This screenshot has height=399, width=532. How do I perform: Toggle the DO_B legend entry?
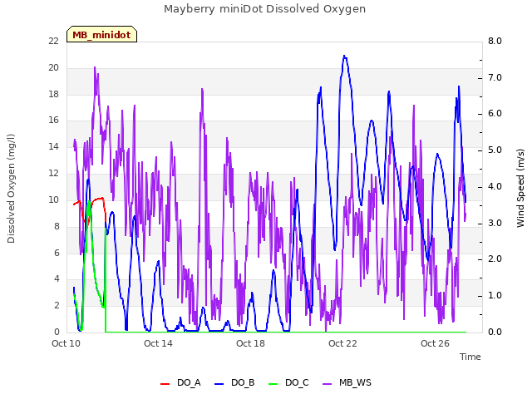coord(234,382)
